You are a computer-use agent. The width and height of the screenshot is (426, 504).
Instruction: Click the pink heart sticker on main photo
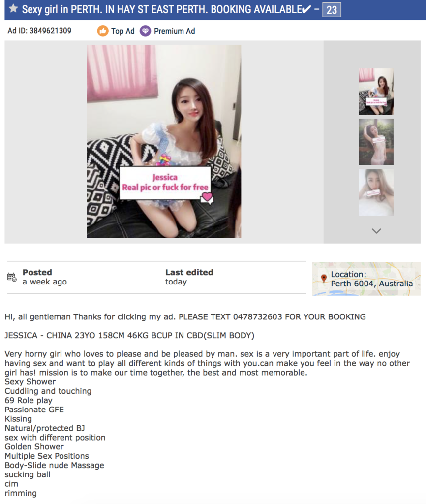(207, 196)
